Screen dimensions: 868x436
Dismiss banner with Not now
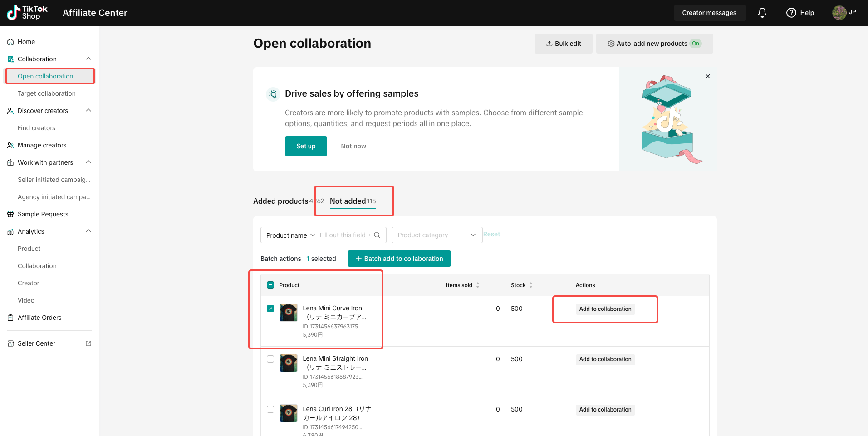tap(353, 146)
